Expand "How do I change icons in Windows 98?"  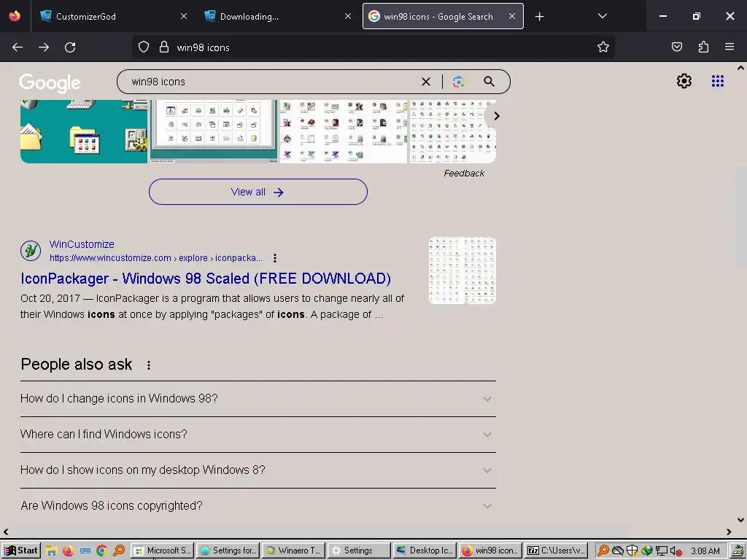pos(258,399)
